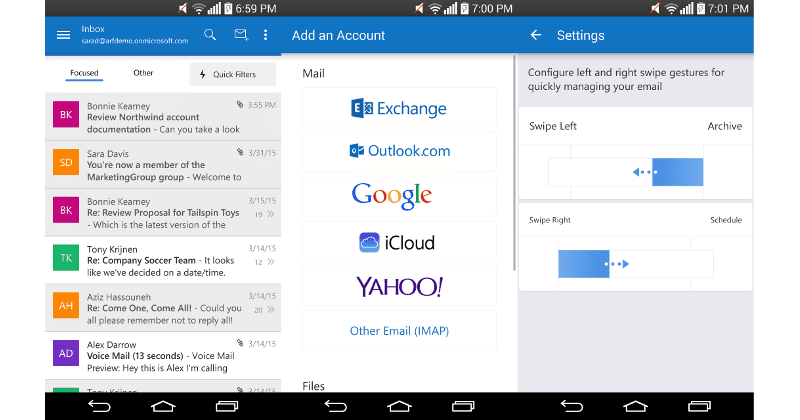Tap Android back button under Add Account screen

click(336, 406)
